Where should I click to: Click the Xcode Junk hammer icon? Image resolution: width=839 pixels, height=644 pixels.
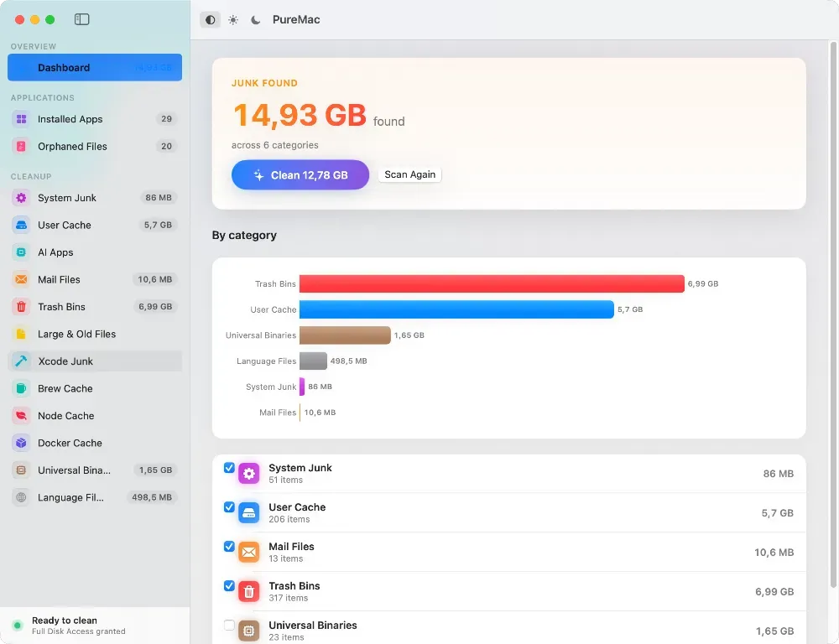point(21,361)
